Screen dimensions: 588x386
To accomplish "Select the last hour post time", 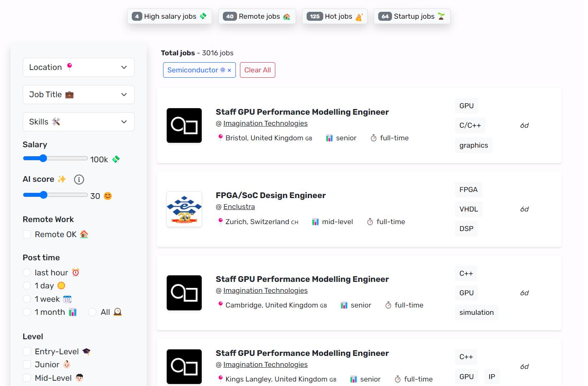I will [x=27, y=273].
